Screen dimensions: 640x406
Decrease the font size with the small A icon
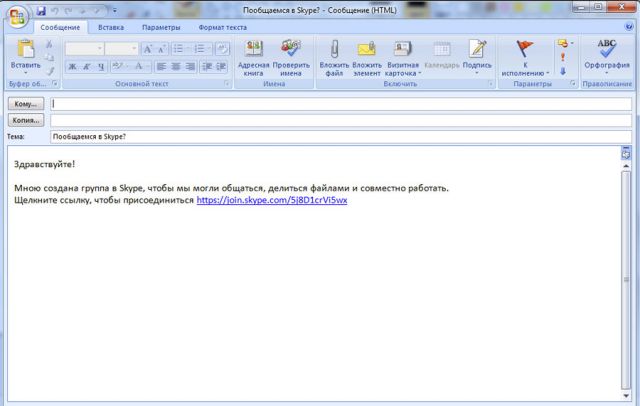162,49
